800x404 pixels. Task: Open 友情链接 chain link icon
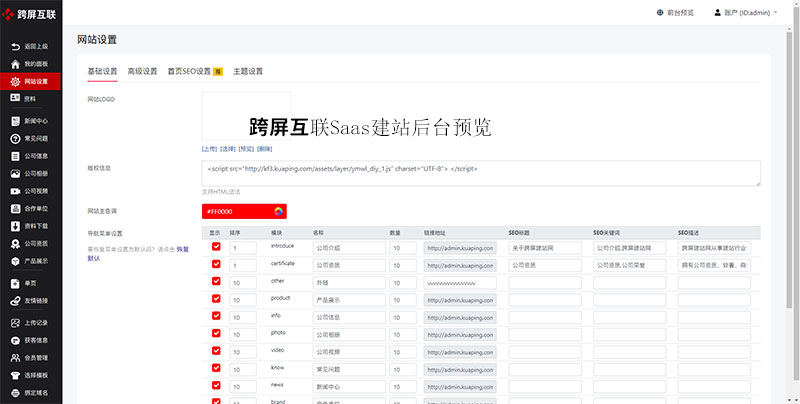15,301
